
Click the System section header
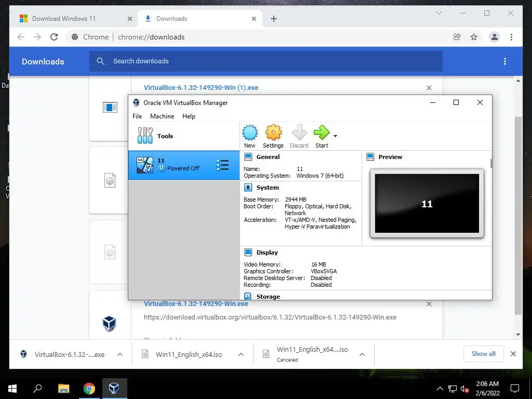[x=268, y=188]
